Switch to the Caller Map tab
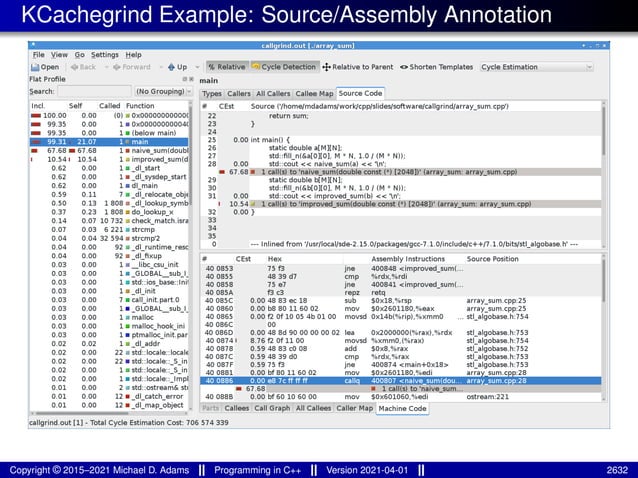This screenshot has width=638, height=478. tap(354, 408)
